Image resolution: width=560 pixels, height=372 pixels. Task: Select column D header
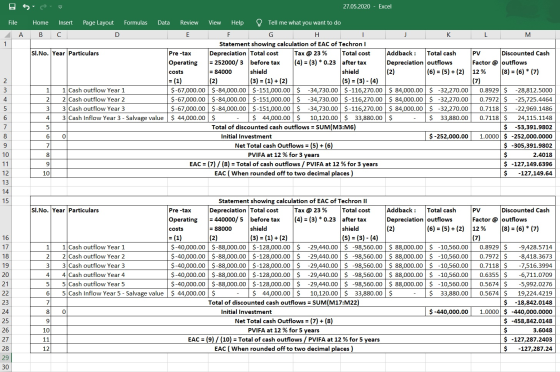click(x=117, y=35)
